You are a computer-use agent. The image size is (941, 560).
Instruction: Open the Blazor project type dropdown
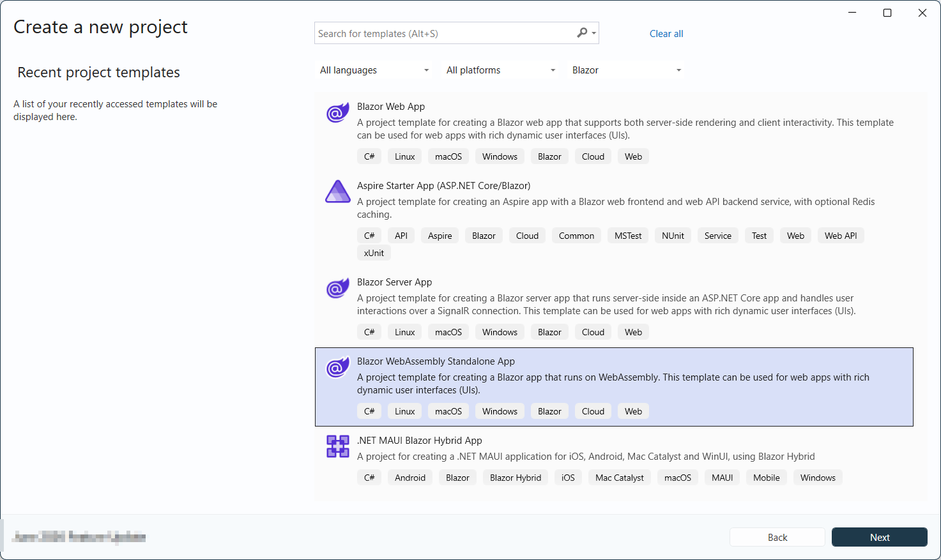(x=627, y=70)
